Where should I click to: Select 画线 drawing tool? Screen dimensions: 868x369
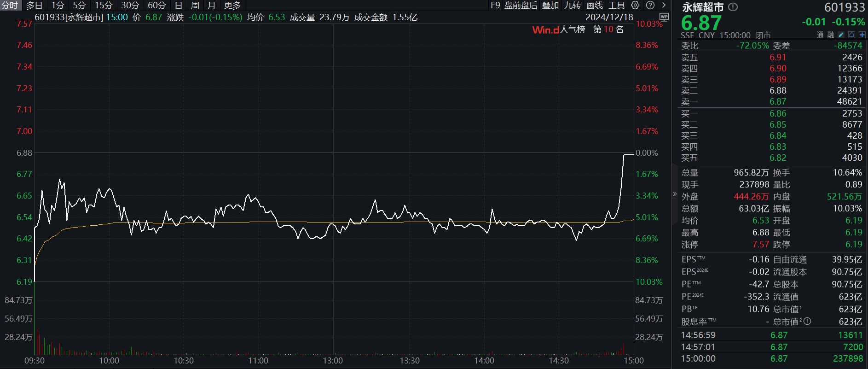594,5
